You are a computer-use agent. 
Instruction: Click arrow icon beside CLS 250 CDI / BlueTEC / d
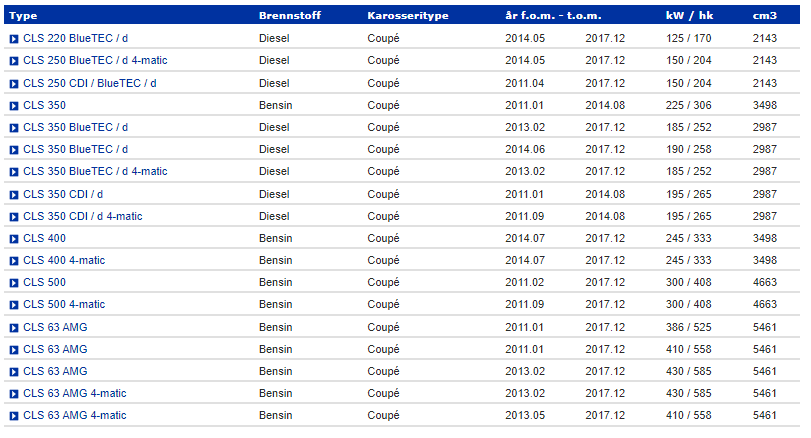click(14, 84)
